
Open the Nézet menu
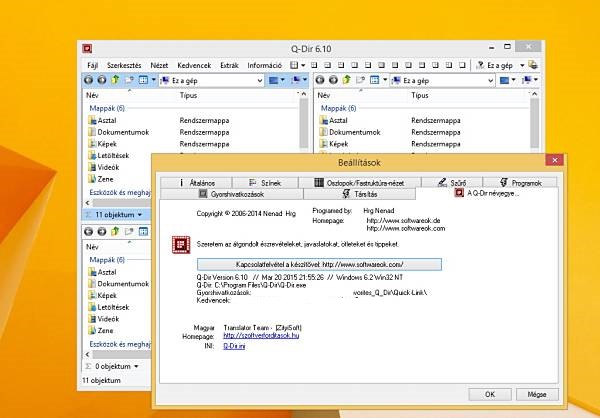159,65
